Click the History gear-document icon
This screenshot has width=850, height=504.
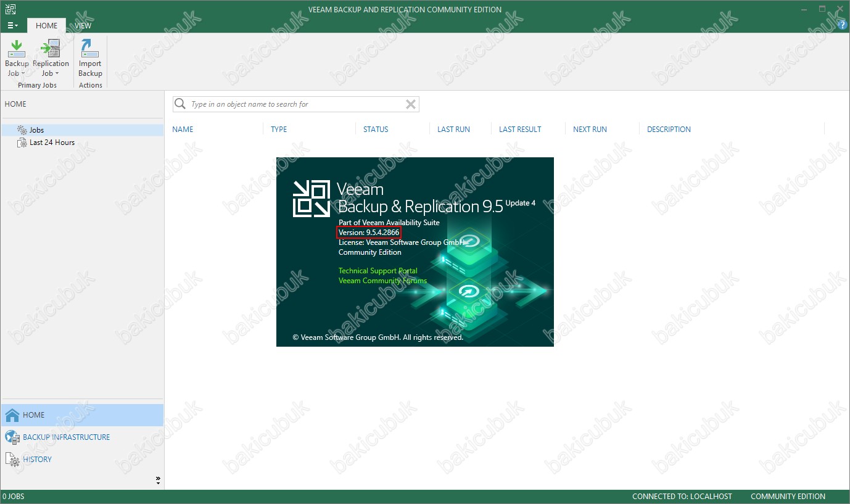[x=12, y=460]
